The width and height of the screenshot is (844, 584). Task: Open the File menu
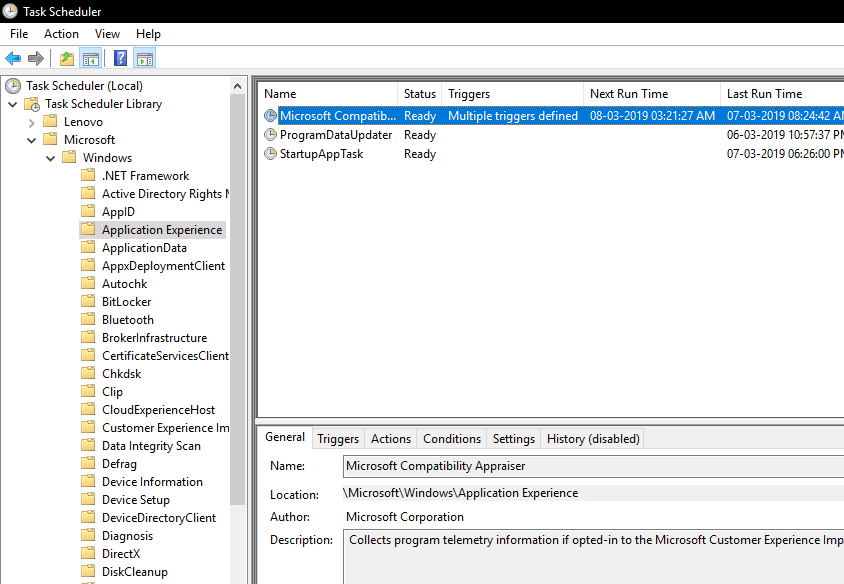coord(19,34)
